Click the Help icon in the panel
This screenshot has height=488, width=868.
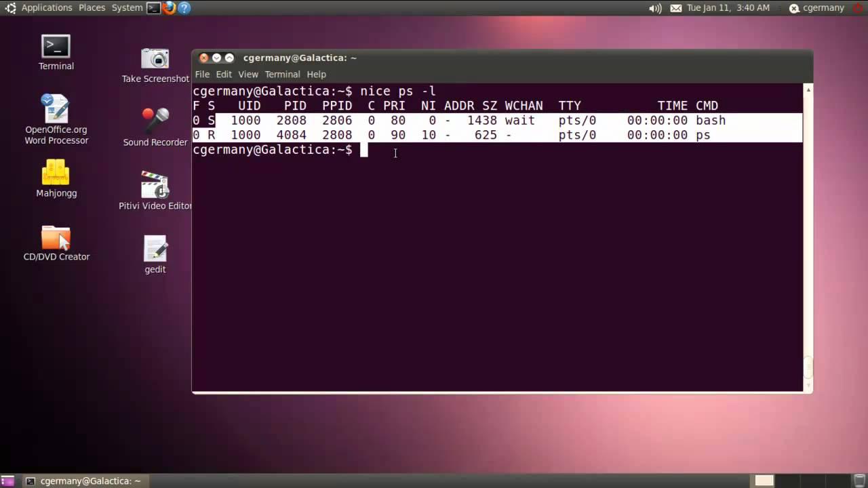[x=184, y=7]
